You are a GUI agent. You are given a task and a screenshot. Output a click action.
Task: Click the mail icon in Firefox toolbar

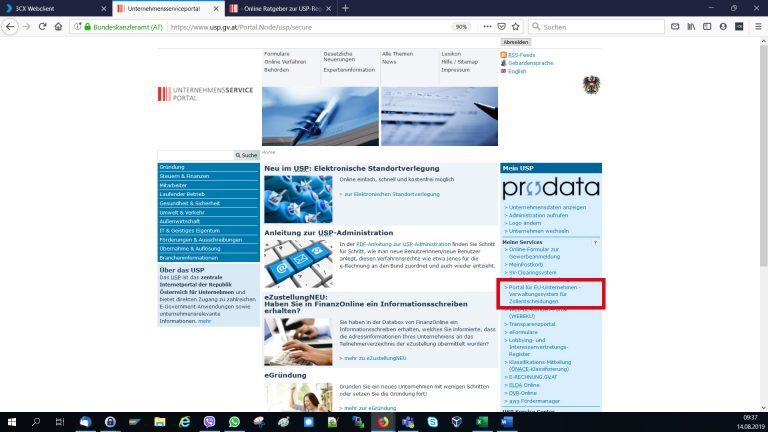675,27
